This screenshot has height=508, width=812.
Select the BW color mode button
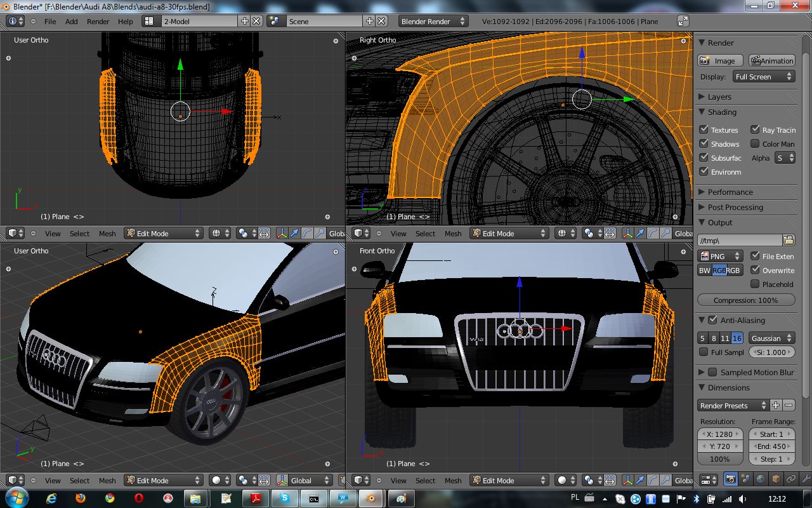coord(704,270)
